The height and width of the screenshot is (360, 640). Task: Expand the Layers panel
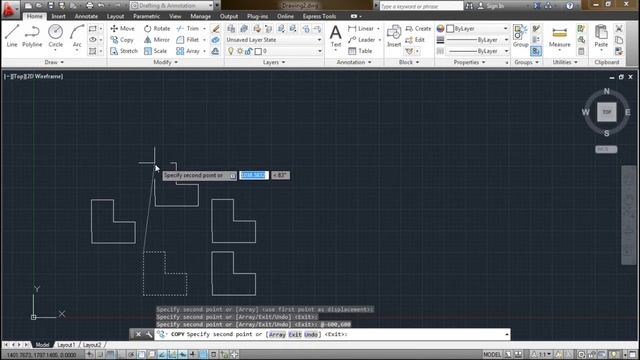coord(274,62)
